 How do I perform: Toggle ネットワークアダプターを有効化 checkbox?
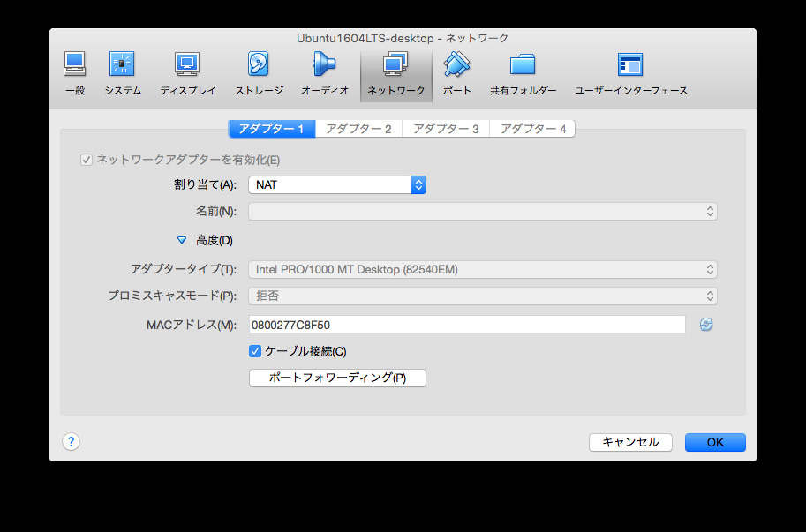pyautogui.click(x=87, y=160)
